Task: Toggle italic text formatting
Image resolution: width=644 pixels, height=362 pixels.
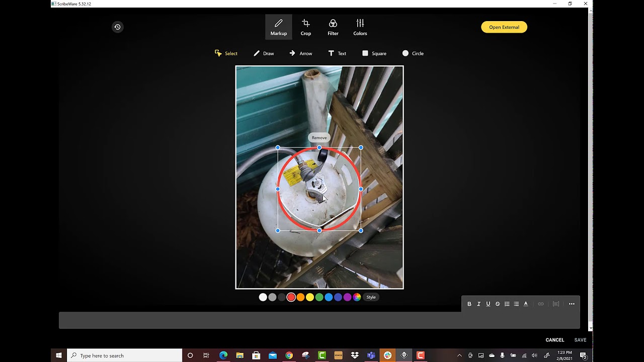Action: pos(478,304)
